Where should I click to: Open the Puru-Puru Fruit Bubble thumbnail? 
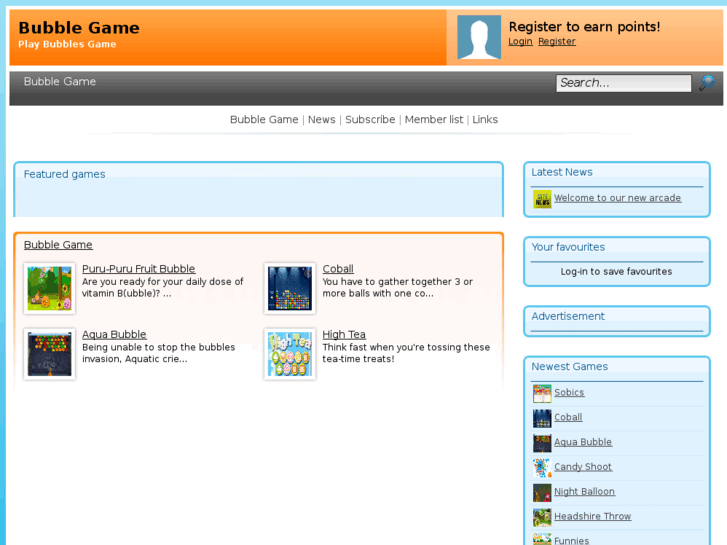point(49,288)
